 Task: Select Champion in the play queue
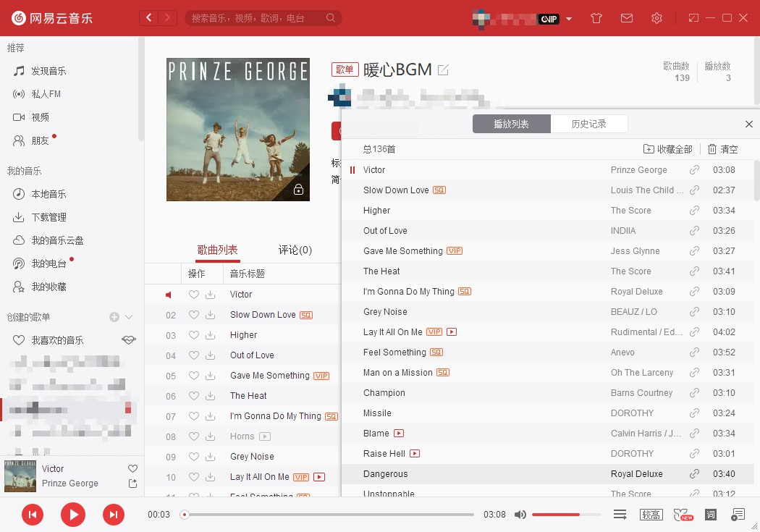pos(548,393)
